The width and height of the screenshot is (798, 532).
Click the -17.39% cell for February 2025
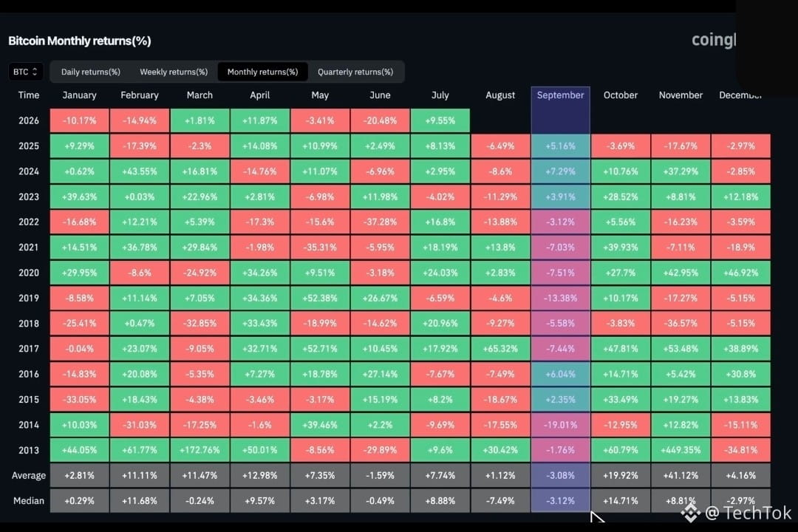(x=140, y=146)
